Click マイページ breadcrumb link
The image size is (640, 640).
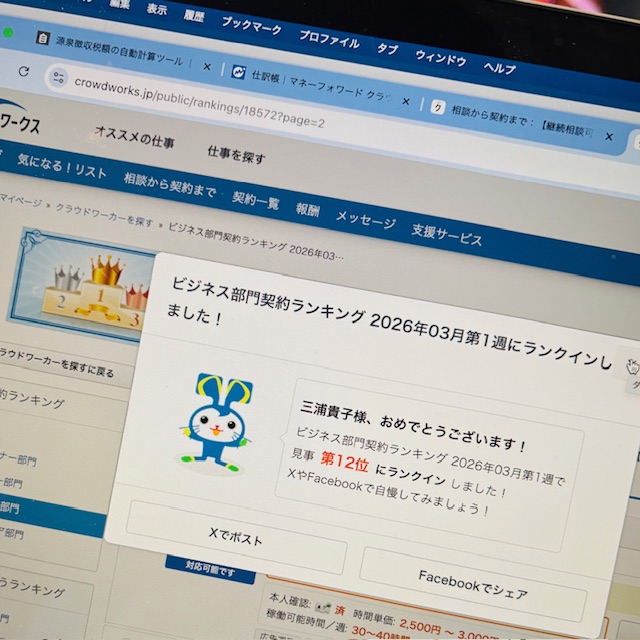[20, 200]
